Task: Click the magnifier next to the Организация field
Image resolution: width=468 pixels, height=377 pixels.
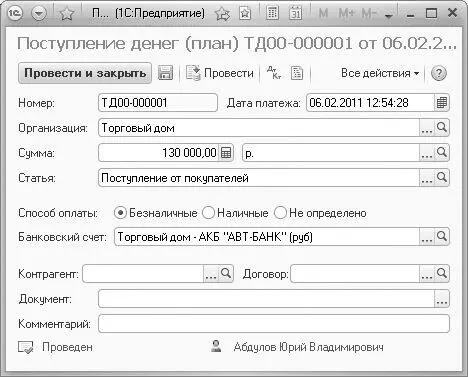Action: click(442, 128)
